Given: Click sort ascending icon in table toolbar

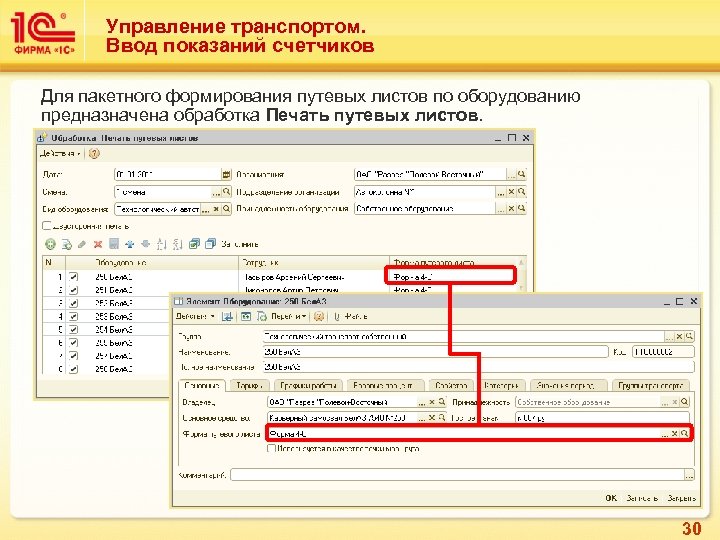Looking at the screenshot, I should (x=161, y=244).
